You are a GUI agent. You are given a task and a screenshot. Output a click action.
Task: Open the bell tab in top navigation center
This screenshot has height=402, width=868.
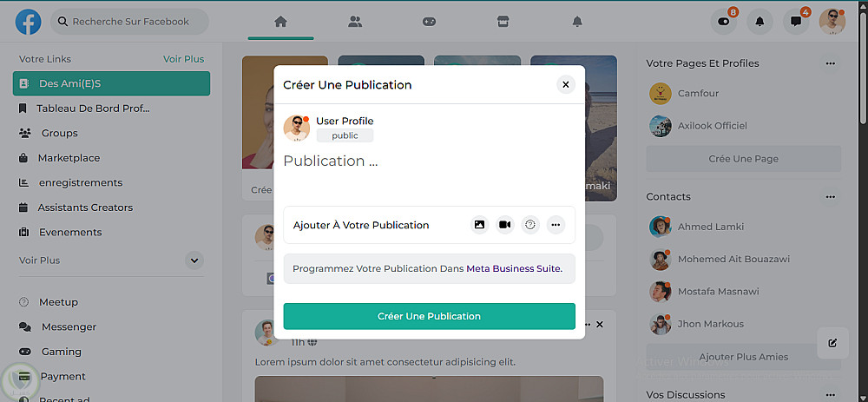point(577,22)
